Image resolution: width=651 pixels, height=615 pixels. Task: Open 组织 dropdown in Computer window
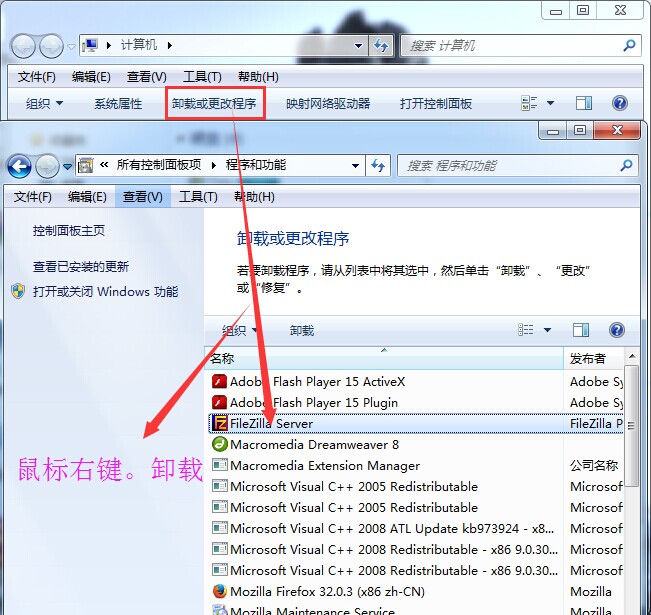coord(44,103)
